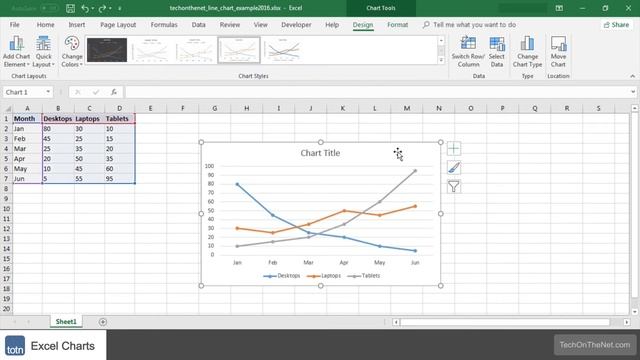Click the Desktops legend entry
This screenshot has height=360, width=640.
click(282, 276)
